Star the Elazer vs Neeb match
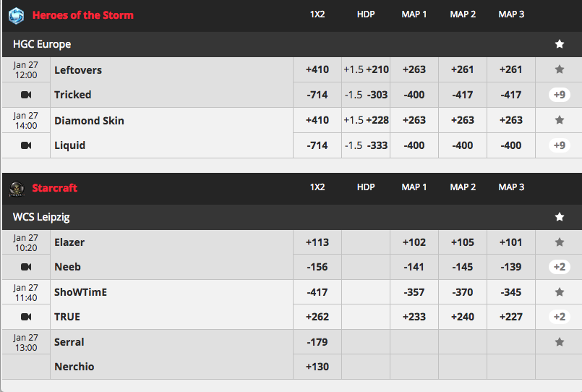 560,242
